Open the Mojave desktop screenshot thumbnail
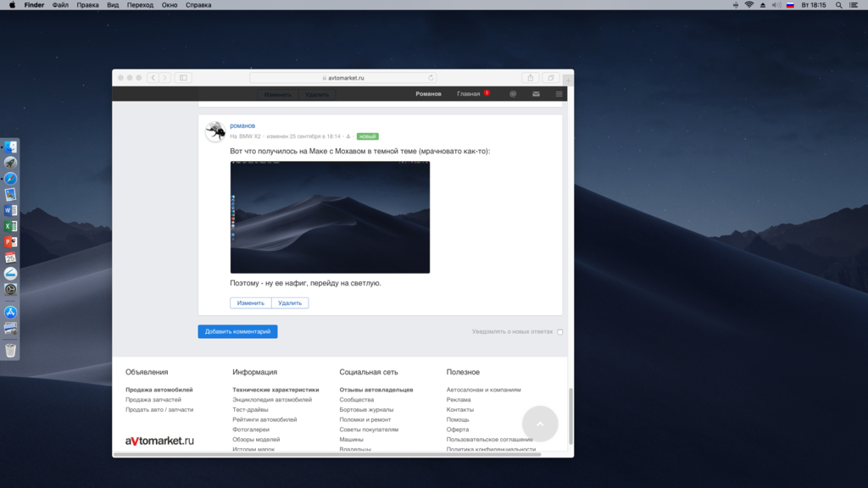This screenshot has height=488, width=868. click(330, 217)
